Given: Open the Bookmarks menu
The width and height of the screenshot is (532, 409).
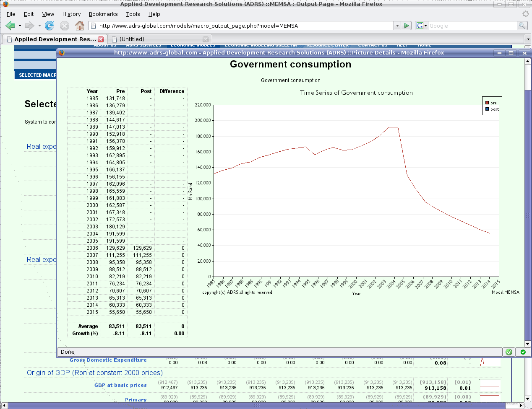Looking at the screenshot, I should coord(103,14).
